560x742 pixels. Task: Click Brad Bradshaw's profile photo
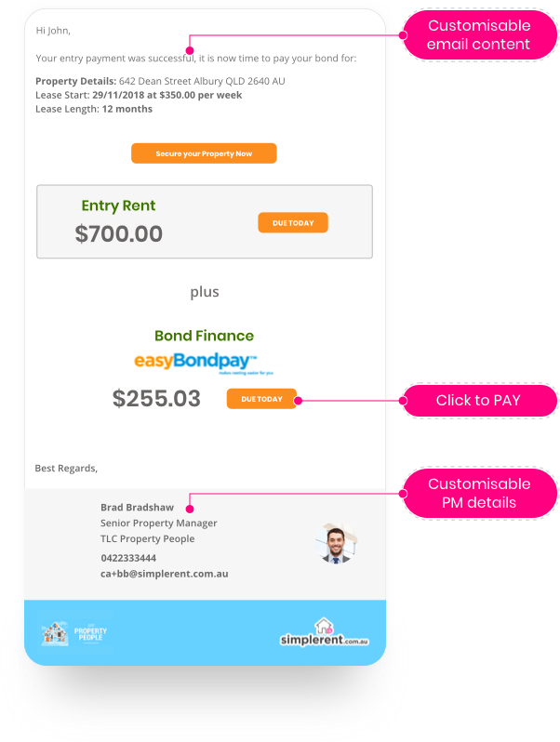(336, 543)
